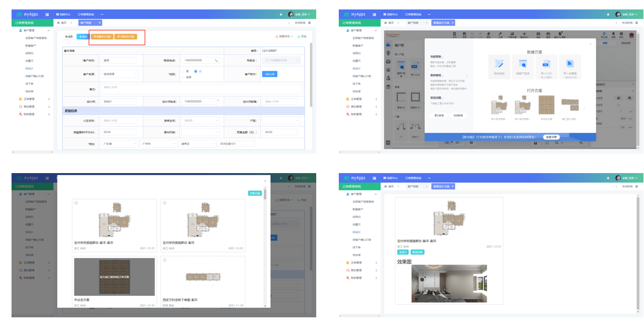Click the 工具 wrench icon in designer toolbar
The height and width of the screenshot is (321, 644).
pos(500,35)
